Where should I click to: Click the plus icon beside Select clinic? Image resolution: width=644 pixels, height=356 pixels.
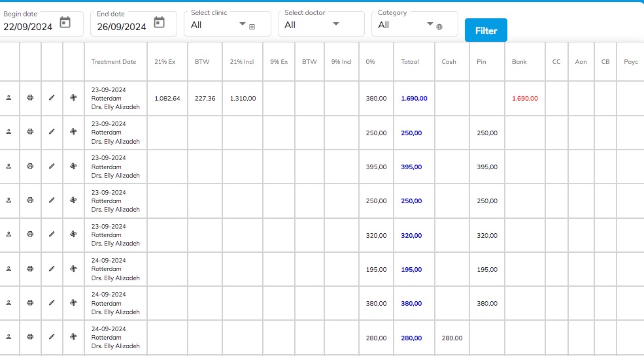pyautogui.click(x=252, y=27)
